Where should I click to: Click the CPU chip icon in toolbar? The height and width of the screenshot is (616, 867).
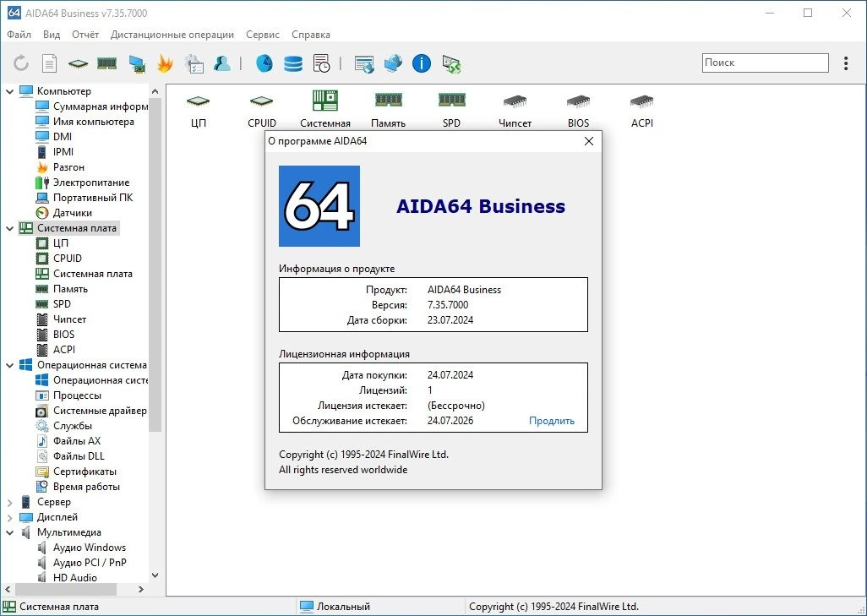pyautogui.click(x=78, y=63)
